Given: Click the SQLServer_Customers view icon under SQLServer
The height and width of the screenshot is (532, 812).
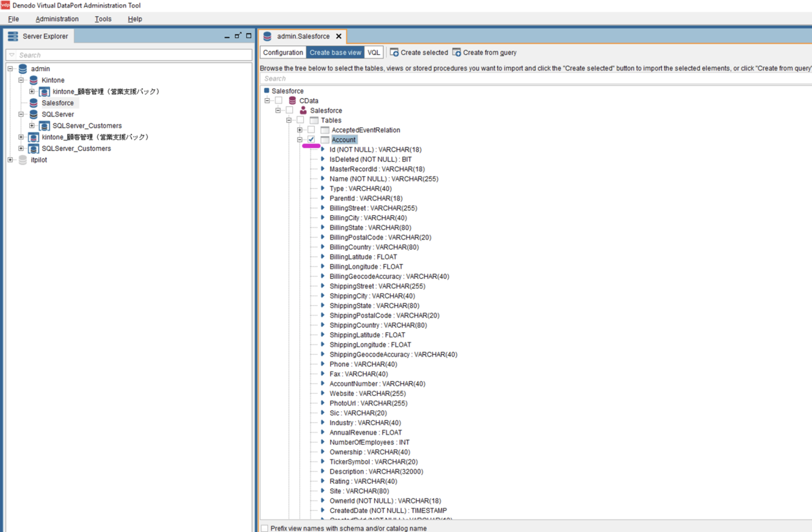Looking at the screenshot, I should point(45,126).
